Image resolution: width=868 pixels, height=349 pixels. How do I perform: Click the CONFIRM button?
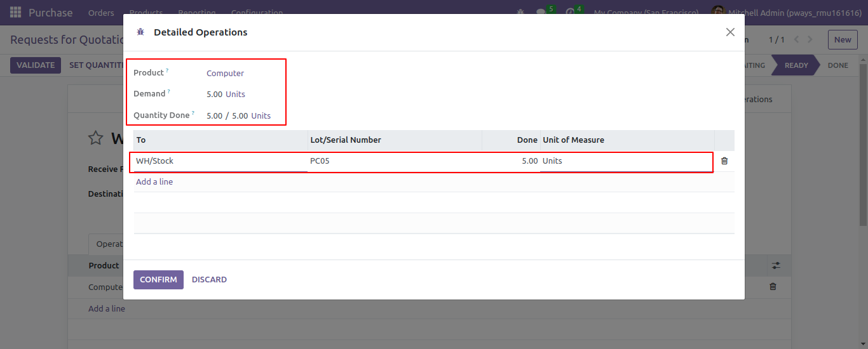coord(158,280)
